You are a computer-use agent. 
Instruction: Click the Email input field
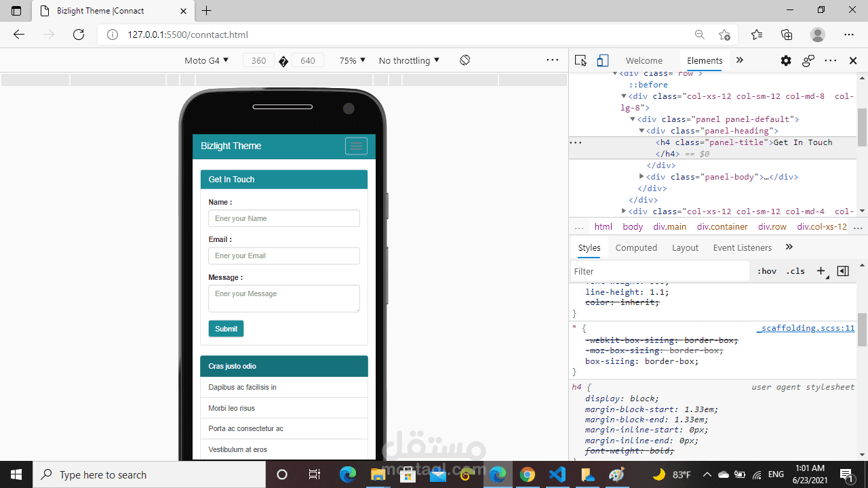tap(283, 256)
